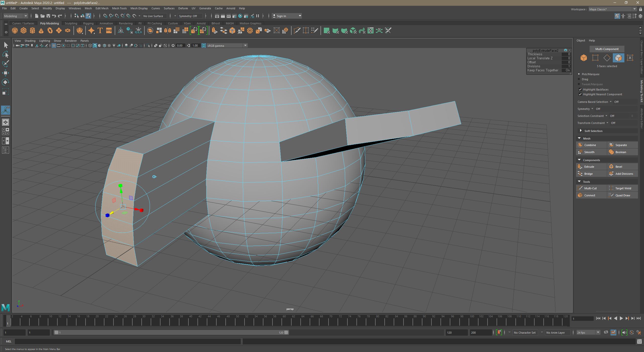Click the time range slider bar
Image resolution: width=644 pixels, height=352 pixels.
(171, 332)
